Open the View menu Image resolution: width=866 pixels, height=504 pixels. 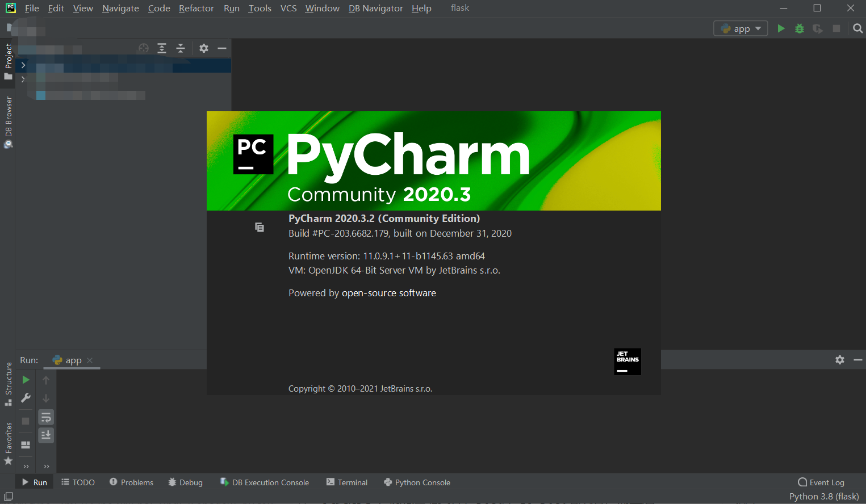[83, 9]
